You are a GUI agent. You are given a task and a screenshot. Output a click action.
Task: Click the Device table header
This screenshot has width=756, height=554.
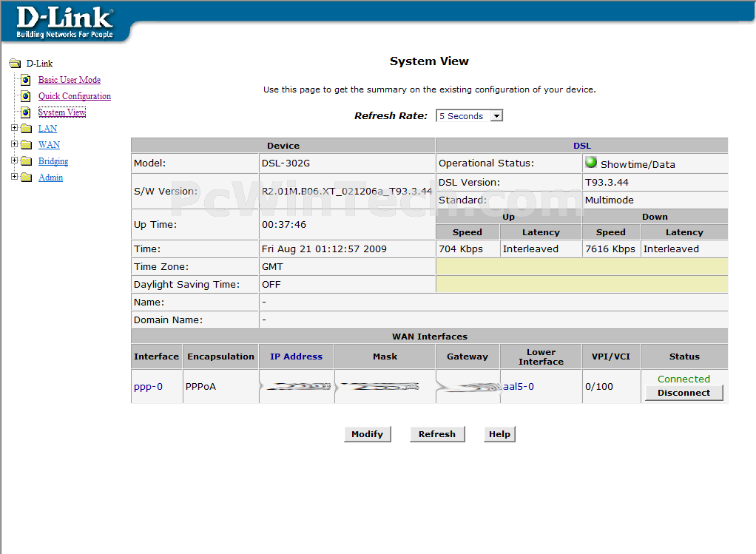pyautogui.click(x=283, y=146)
